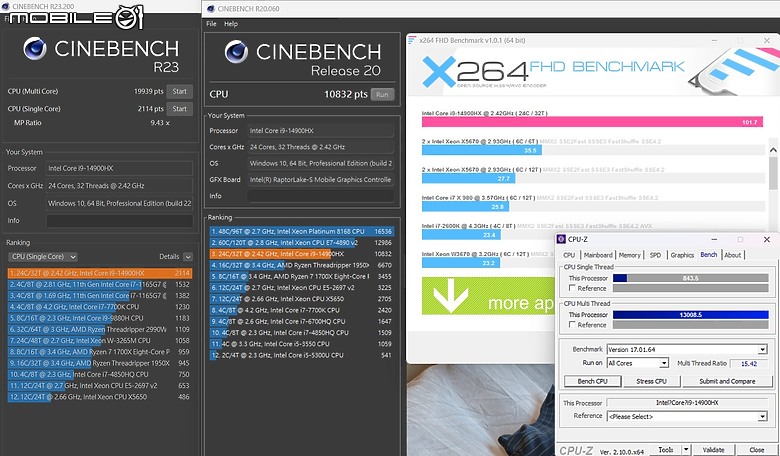Click the Cinebench R20.060 title bar icon
The image size is (780, 456).
tap(211, 8)
